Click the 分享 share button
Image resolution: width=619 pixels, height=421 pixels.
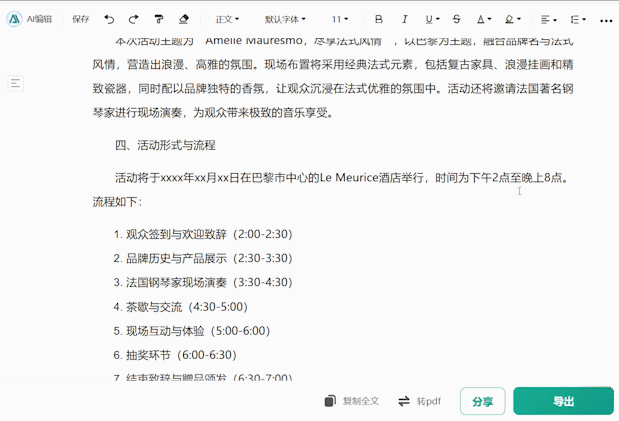482,401
